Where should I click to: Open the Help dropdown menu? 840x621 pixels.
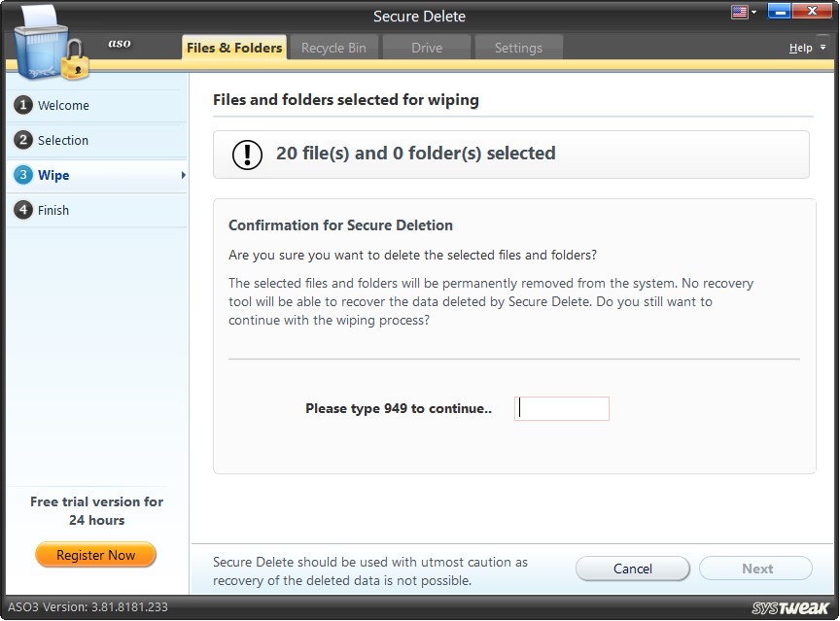[x=806, y=47]
